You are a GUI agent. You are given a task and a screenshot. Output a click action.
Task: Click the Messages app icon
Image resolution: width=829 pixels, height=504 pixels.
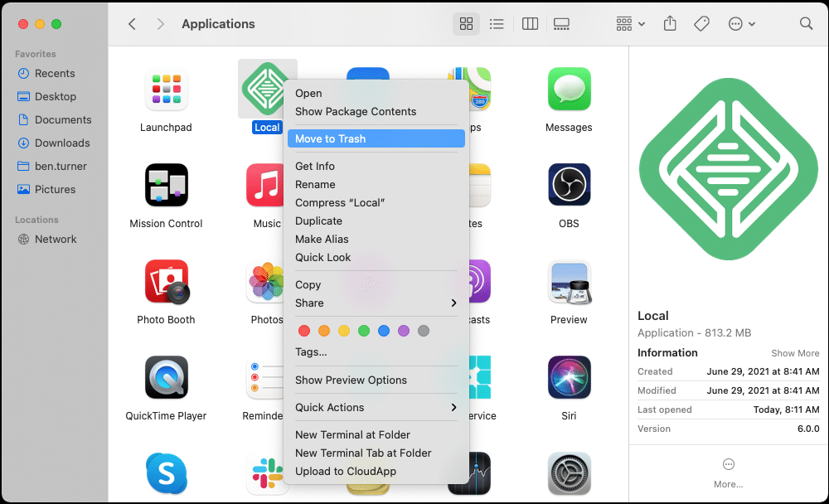pyautogui.click(x=569, y=89)
